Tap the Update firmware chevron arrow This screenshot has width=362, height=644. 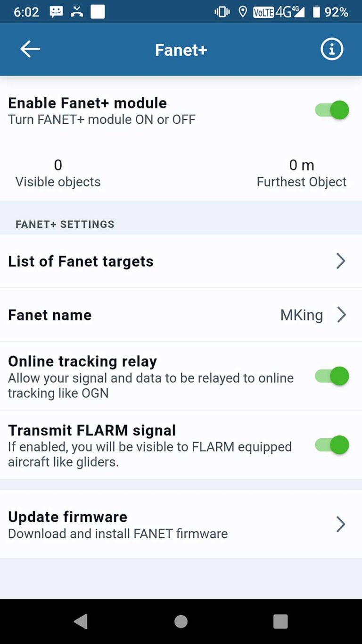click(x=341, y=524)
